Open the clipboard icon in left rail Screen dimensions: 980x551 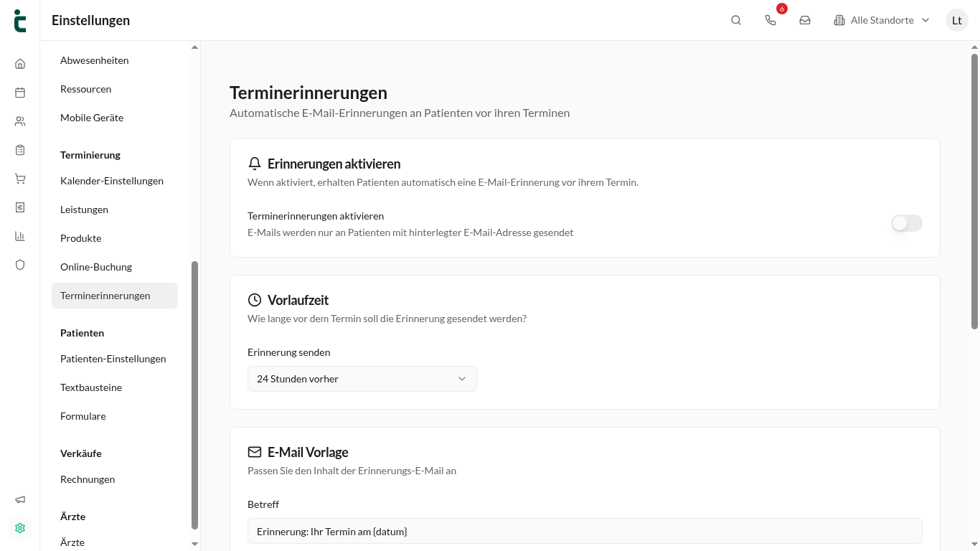(20, 150)
